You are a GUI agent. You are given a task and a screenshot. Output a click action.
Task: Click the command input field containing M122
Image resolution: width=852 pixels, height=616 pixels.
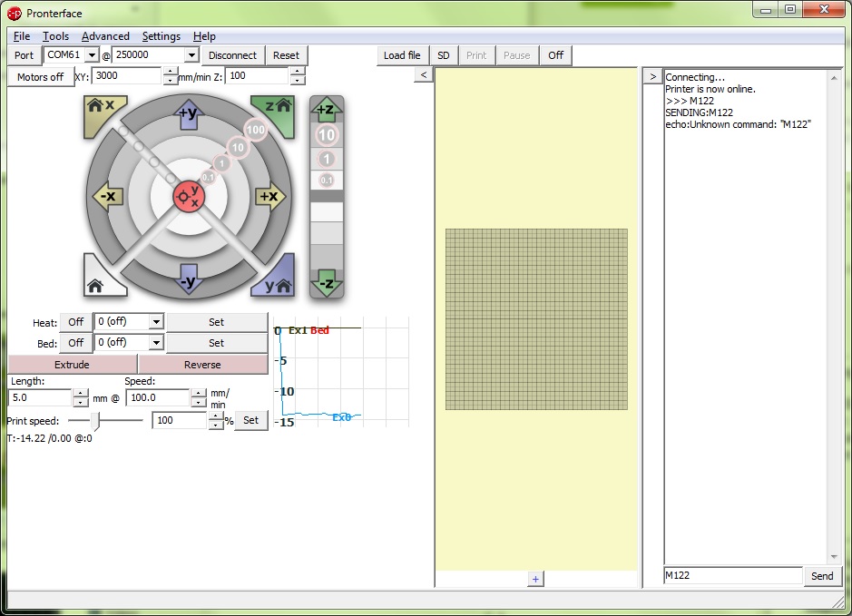[733, 575]
